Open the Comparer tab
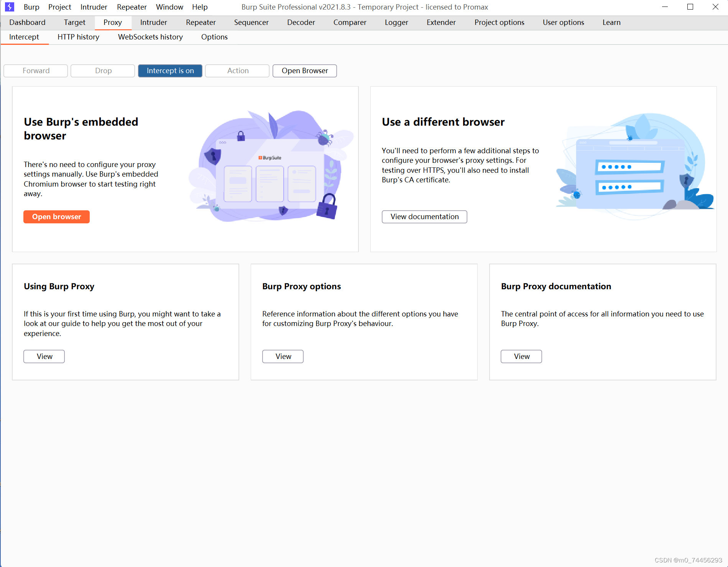The height and width of the screenshot is (567, 728). click(350, 22)
